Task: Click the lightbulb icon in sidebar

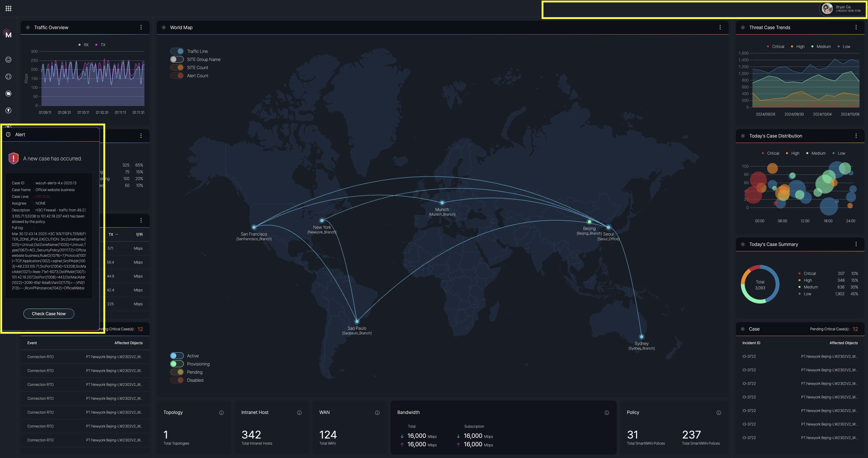Action: click(8, 110)
